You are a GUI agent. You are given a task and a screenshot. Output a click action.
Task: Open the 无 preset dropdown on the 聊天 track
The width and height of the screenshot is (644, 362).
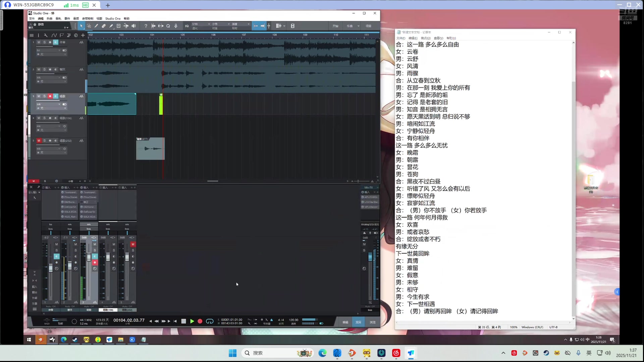(51, 81)
